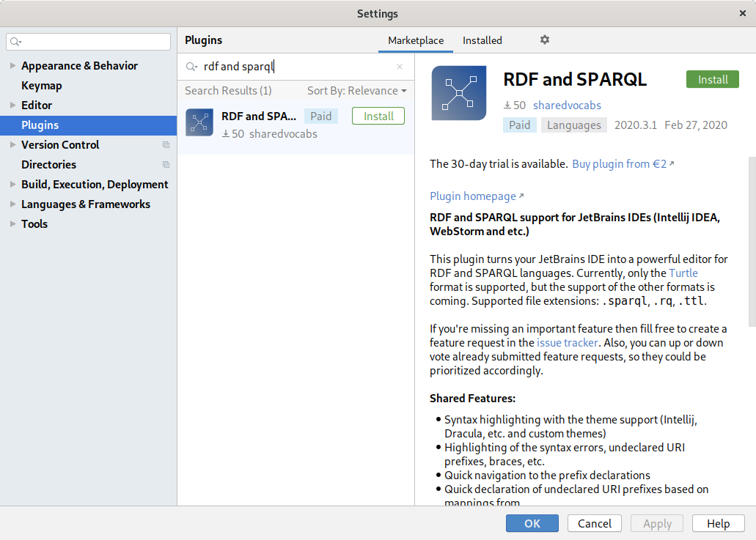The width and height of the screenshot is (756, 540).
Task: Click the version 2020.3.1 text
Action: (636, 125)
